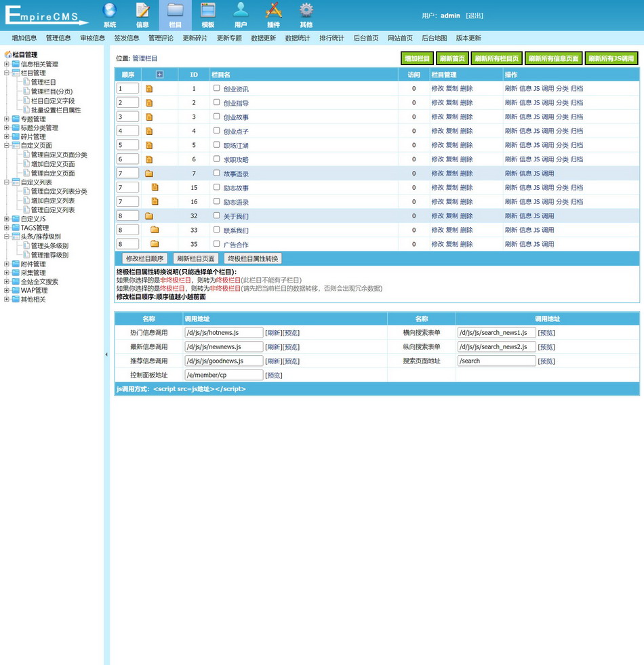The height and width of the screenshot is (665, 644).
Task: Open the 管理评论 menu item
Action: pos(161,38)
